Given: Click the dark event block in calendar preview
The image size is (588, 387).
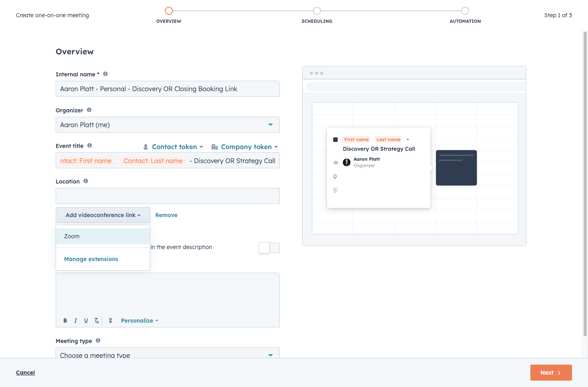Looking at the screenshot, I should (x=456, y=168).
